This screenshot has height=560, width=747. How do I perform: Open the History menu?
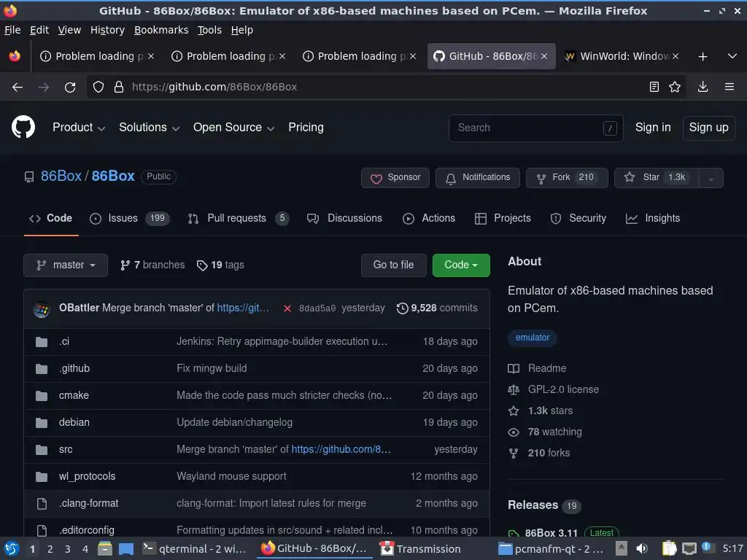click(107, 30)
